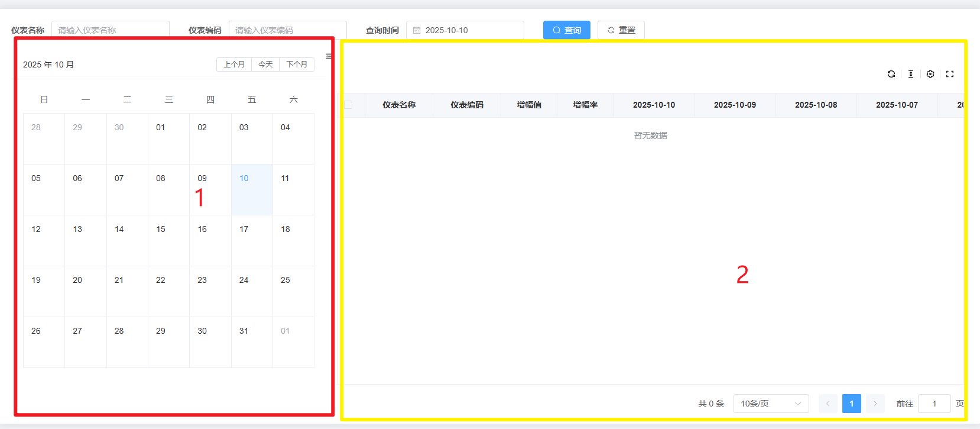Click the previous page arrow

pos(828,404)
